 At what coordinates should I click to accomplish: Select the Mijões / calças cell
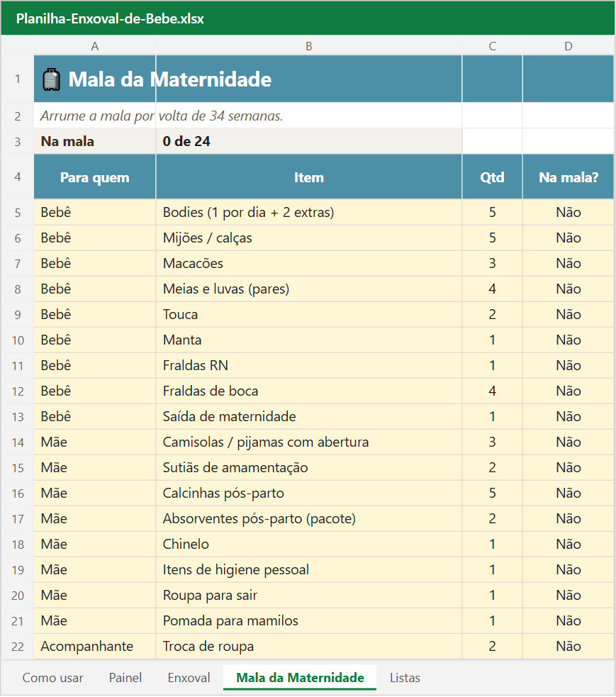tap(309, 238)
